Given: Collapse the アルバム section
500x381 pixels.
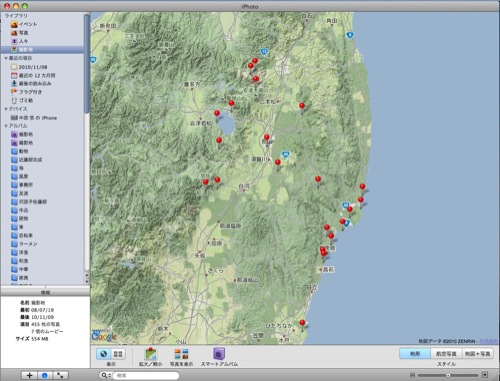Looking at the screenshot, I should 6,126.
